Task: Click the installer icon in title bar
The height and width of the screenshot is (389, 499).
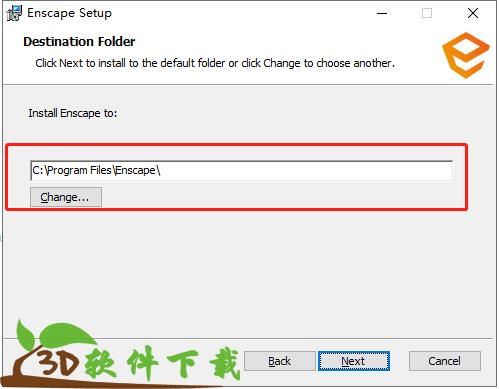Action: point(14,13)
